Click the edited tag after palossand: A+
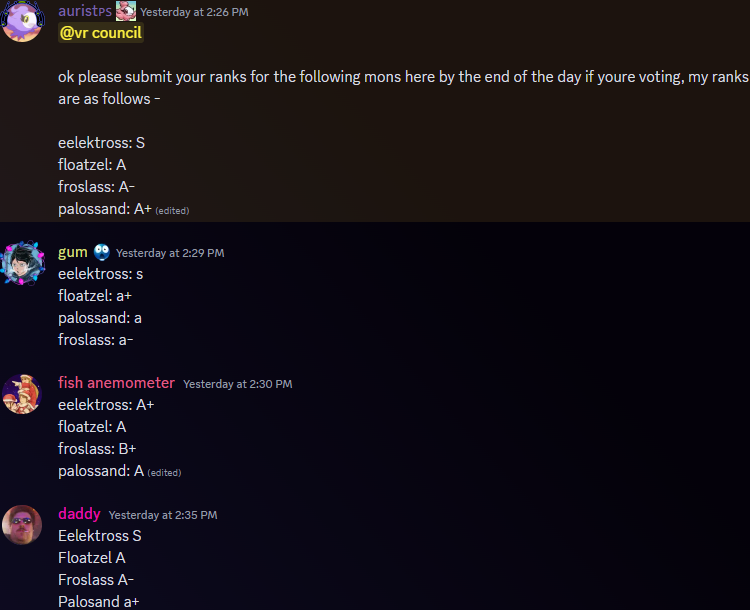The height and width of the screenshot is (610, 750). click(172, 211)
